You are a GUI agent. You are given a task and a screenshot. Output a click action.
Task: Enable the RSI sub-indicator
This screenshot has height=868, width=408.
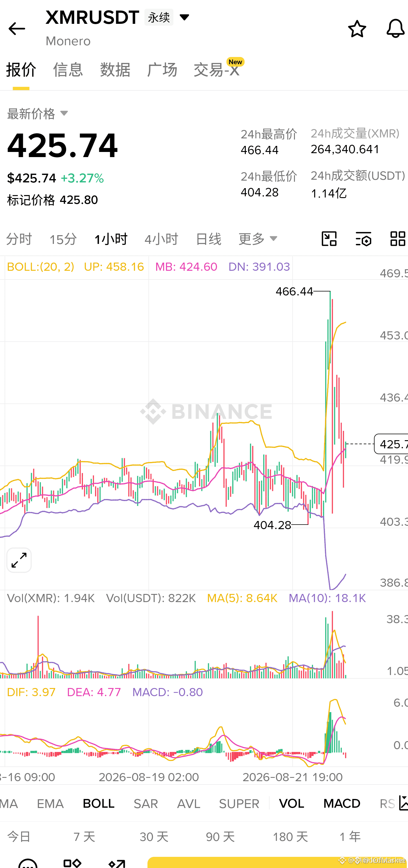(387, 804)
